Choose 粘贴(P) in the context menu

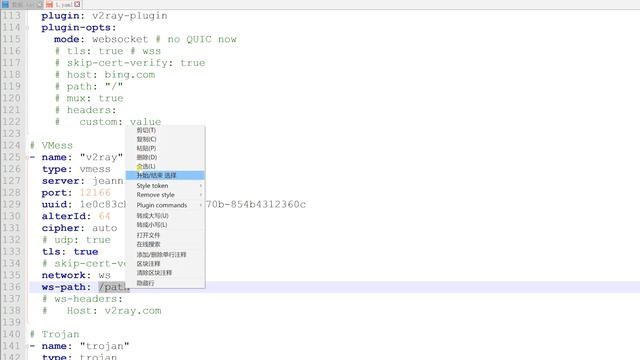click(x=165, y=148)
